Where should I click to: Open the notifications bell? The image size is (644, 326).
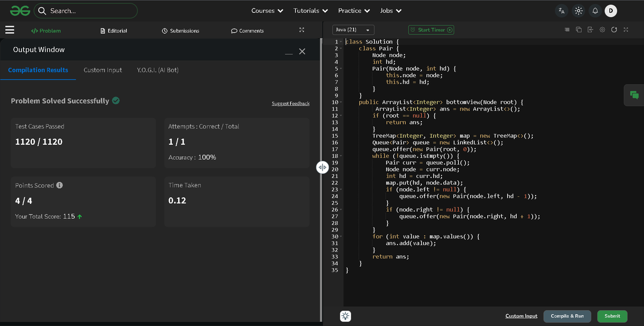tap(595, 11)
